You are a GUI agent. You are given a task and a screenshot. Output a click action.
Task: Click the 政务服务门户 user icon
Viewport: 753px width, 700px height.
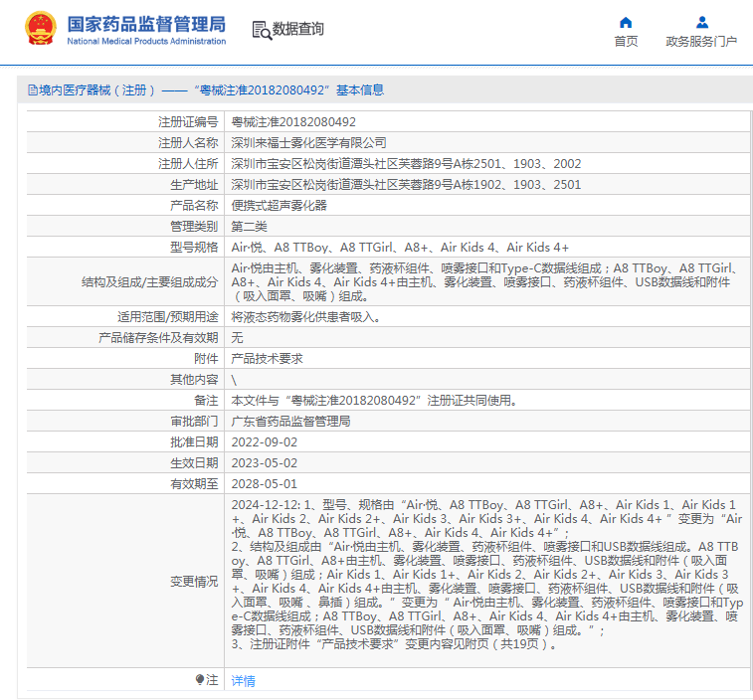coord(701,22)
